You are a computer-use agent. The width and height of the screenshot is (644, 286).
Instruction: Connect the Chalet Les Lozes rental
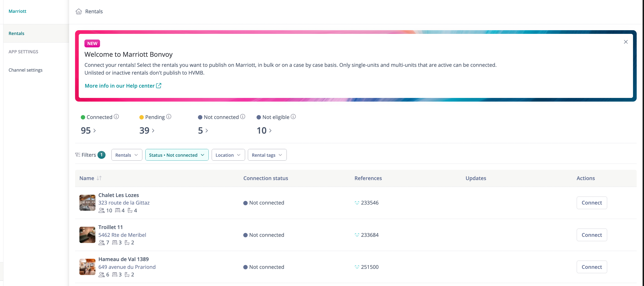(x=592, y=203)
